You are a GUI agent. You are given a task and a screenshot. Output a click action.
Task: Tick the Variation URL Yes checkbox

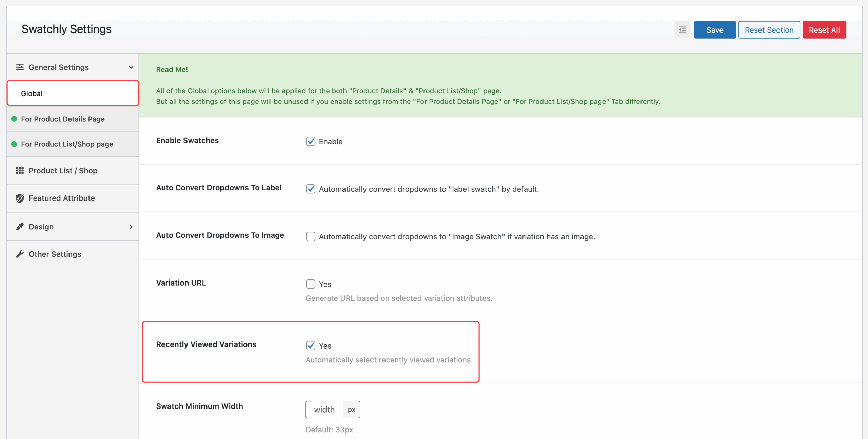pyautogui.click(x=310, y=284)
